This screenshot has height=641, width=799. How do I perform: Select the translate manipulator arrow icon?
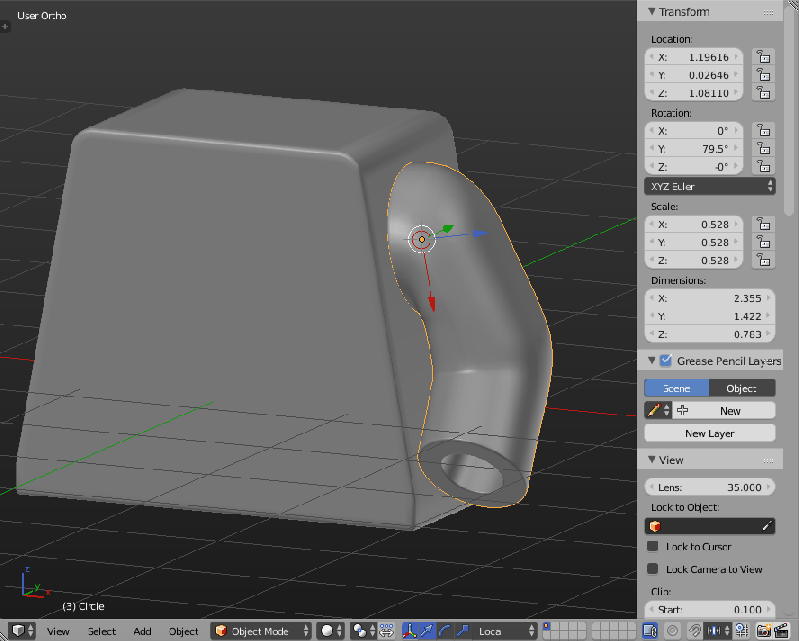pos(427,631)
